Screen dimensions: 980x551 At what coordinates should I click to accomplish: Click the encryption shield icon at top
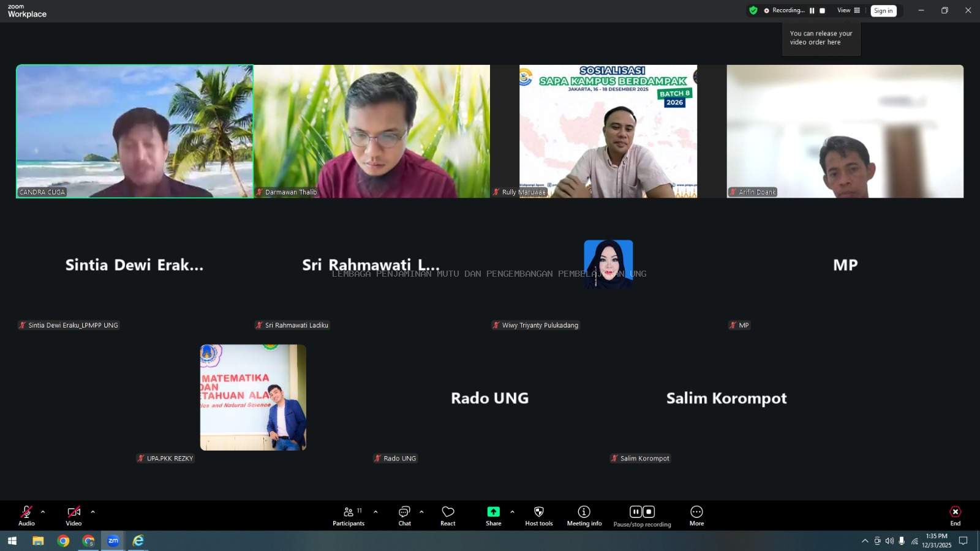click(753, 10)
